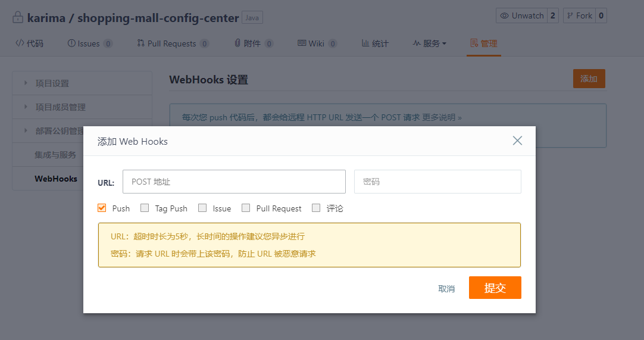Switch to Pull Requests tab
Viewport: 644px width, 340px height.
tap(173, 43)
